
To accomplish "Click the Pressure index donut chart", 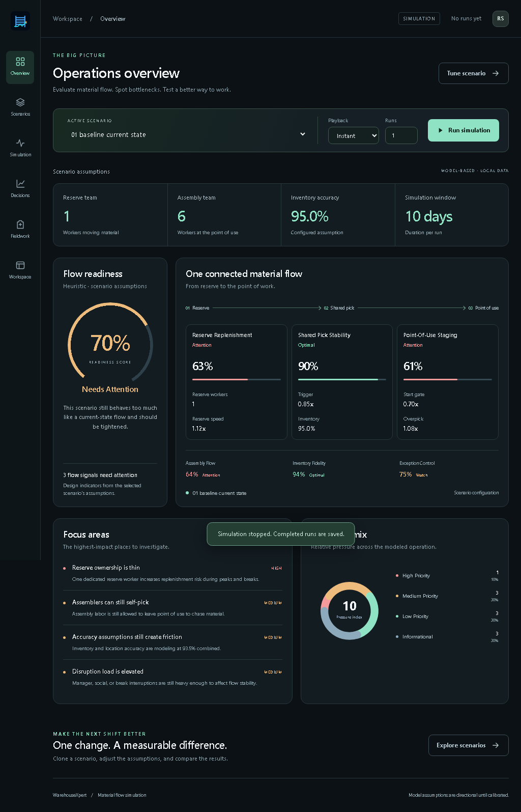I will tap(350, 610).
